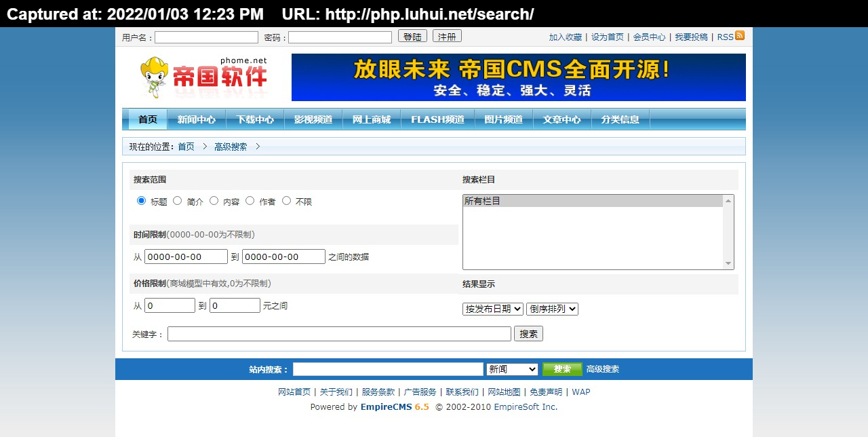This screenshot has width=868, height=437.
Task: Click the 帝国软件 phome.net logo
Action: (203, 77)
